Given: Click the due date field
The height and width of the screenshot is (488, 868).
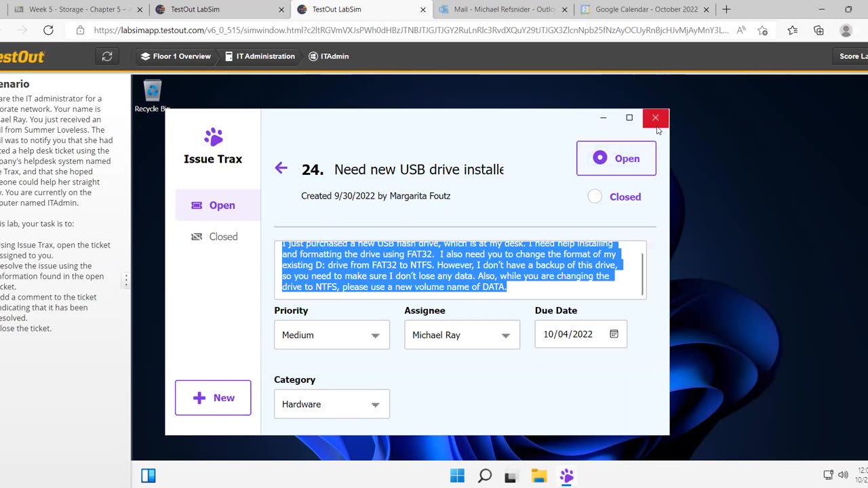Looking at the screenshot, I should [580, 334].
